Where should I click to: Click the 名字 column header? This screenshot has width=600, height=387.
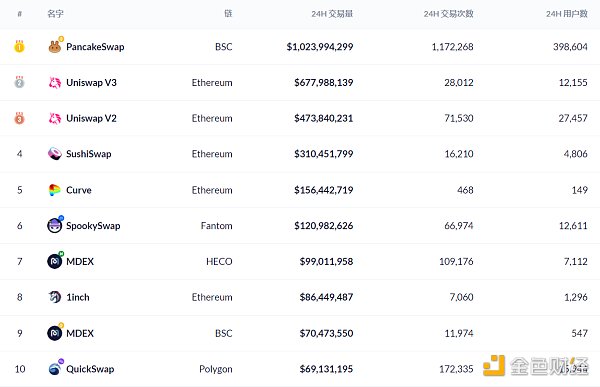[55, 14]
